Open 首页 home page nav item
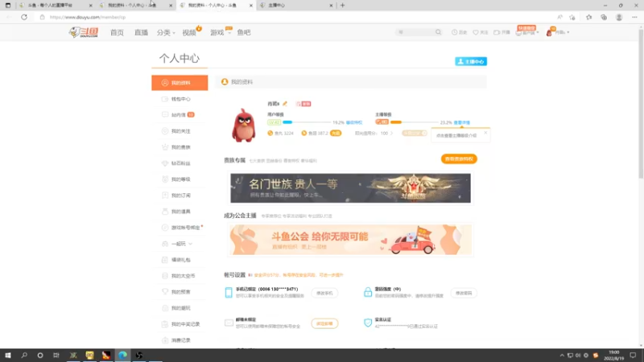Screen dimensions: 644x362 [117, 32]
